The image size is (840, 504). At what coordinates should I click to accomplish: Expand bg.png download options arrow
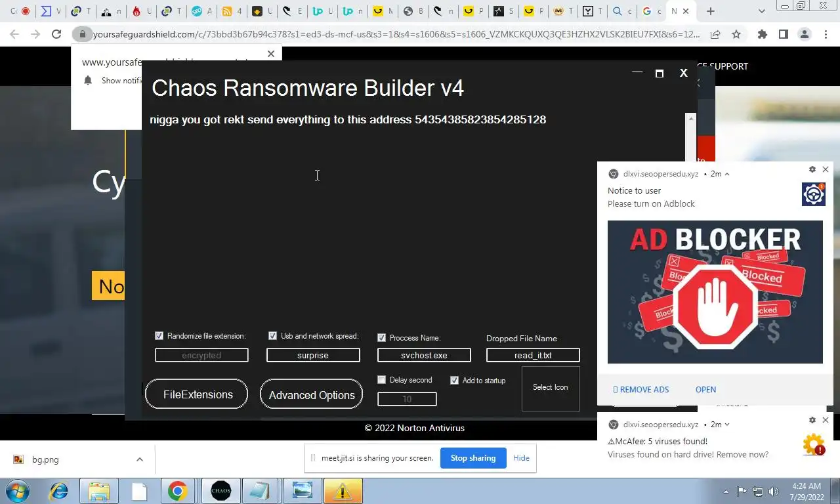139,459
